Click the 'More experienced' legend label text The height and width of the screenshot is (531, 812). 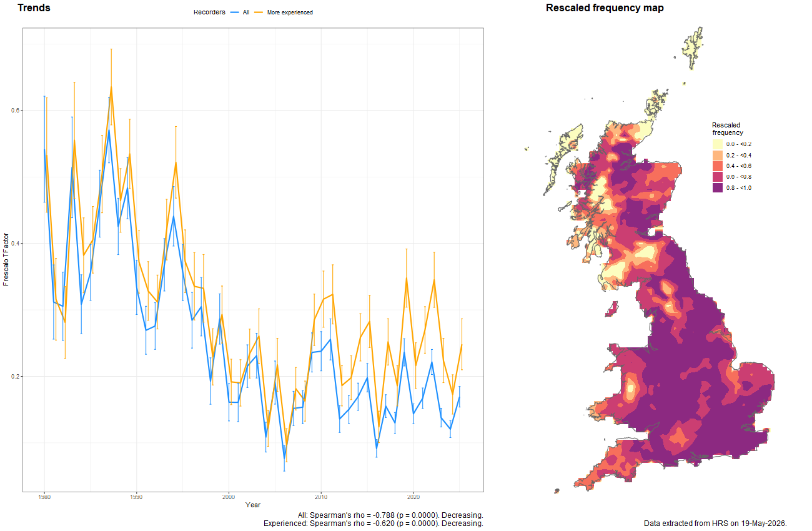[290, 12]
